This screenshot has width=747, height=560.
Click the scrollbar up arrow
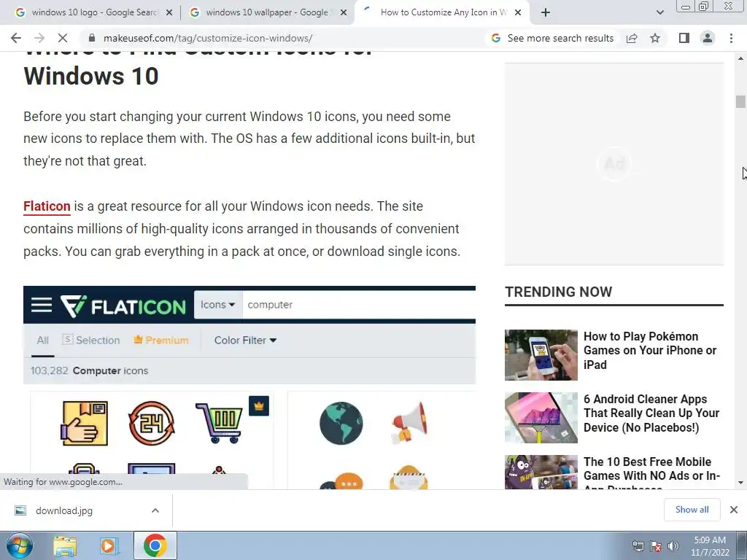click(740, 58)
